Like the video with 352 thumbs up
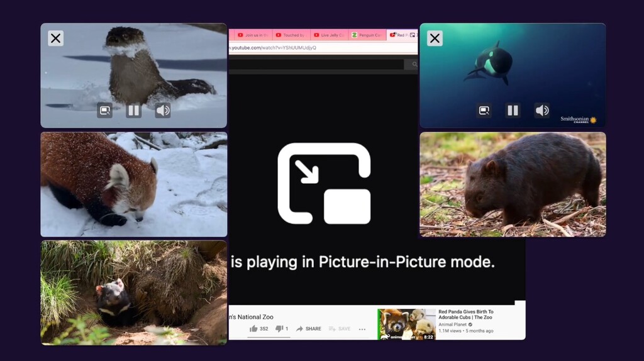Viewport: 644px width, 361px height. pyautogui.click(x=254, y=328)
